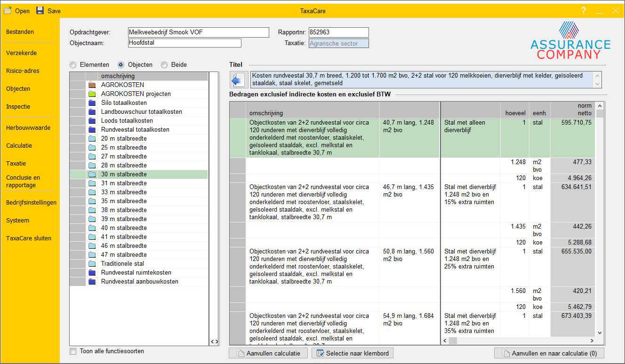Enable Toon alle functiesoorten checkbox

coord(73,351)
